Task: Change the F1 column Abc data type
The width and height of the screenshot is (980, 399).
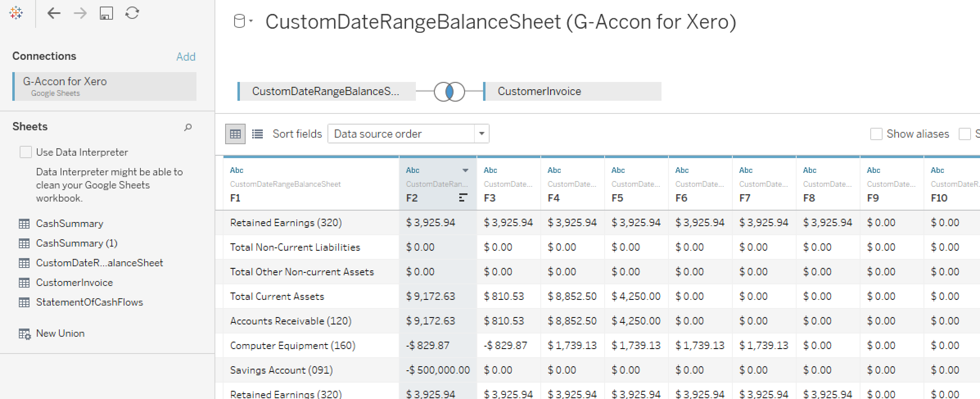Action: [x=237, y=170]
